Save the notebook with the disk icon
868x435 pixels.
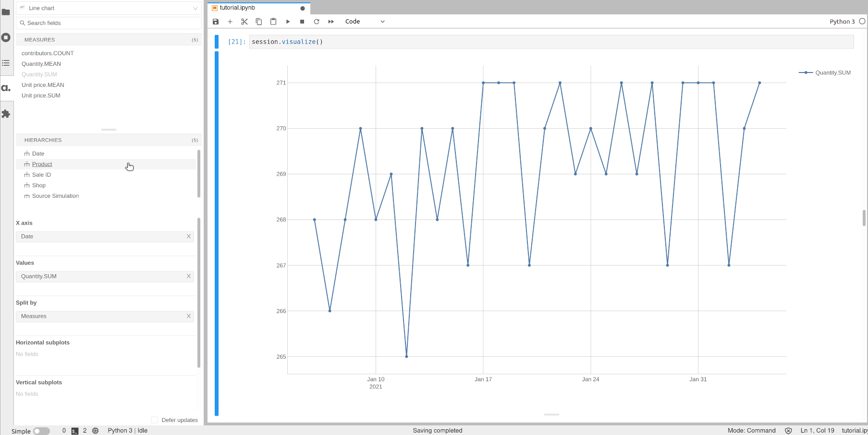pos(216,22)
